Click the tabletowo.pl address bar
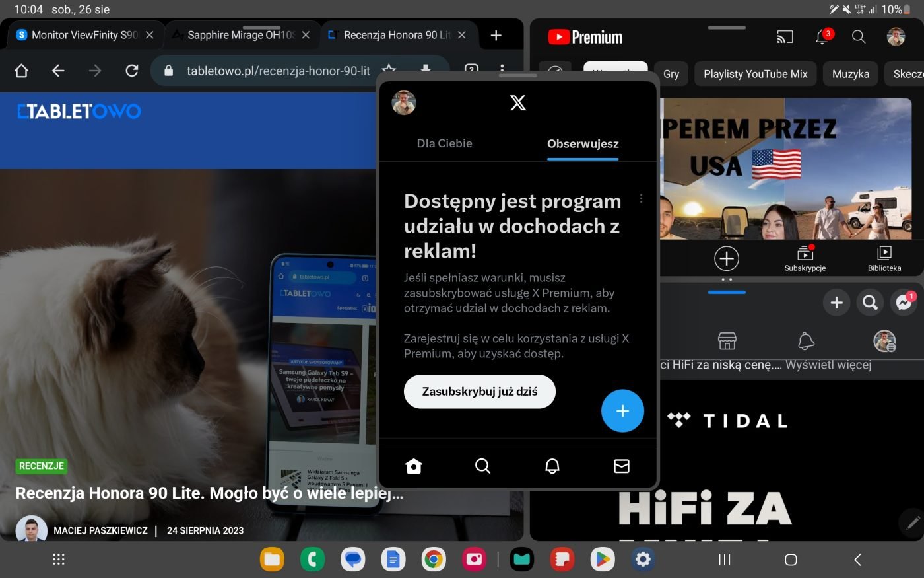The height and width of the screenshot is (578, 924). coord(277,71)
